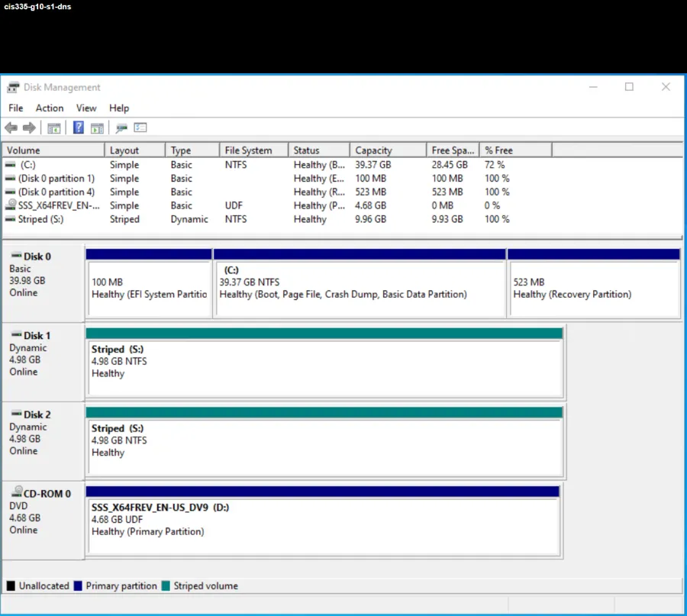Click the disk connection toolbar icon
The width and height of the screenshot is (687, 616).
point(121,128)
